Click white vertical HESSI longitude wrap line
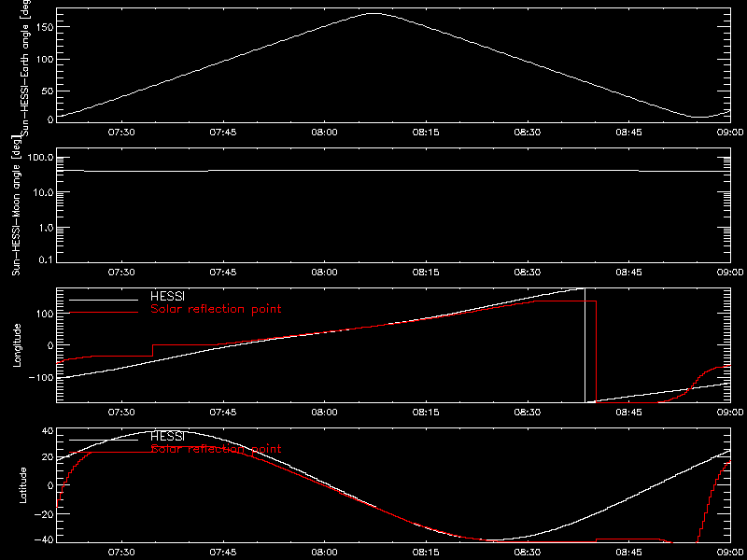747x560 pixels. point(585,345)
